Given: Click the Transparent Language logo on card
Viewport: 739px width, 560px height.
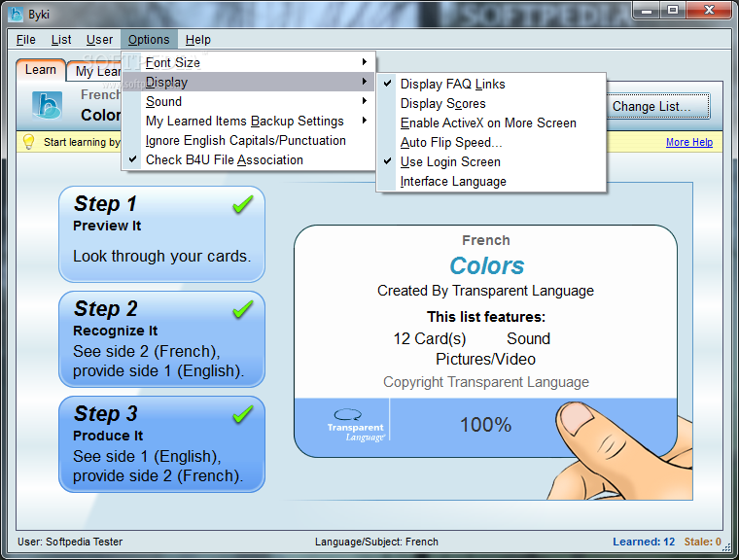Looking at the screenshot, I should point(356,425).
